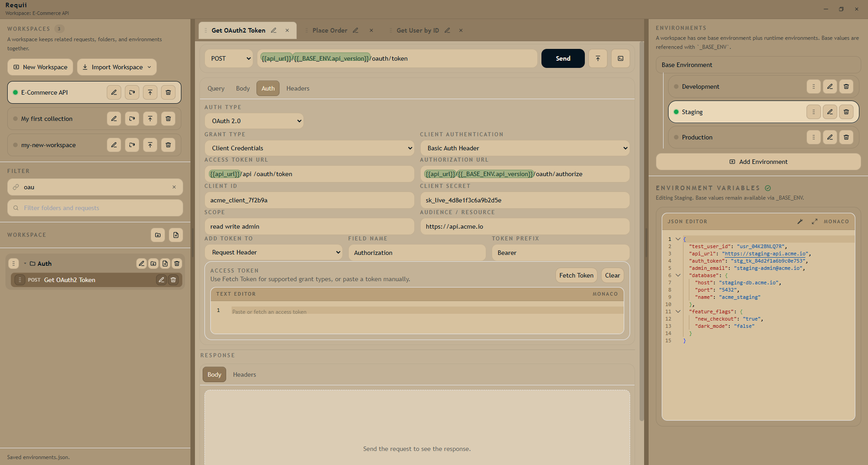Delete the Auth folder
Image resolution: width=868 pixels, height=465 pixels.
[x=177, y=264]
